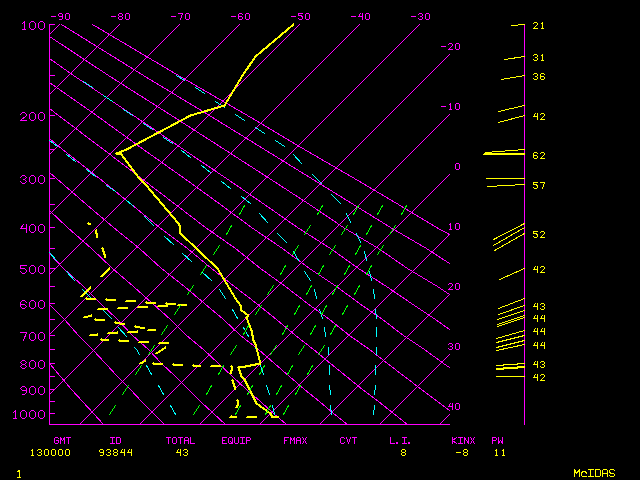Click the 1000 pressure level label
This screenshot has height=480, width=640.
(30, 414)
